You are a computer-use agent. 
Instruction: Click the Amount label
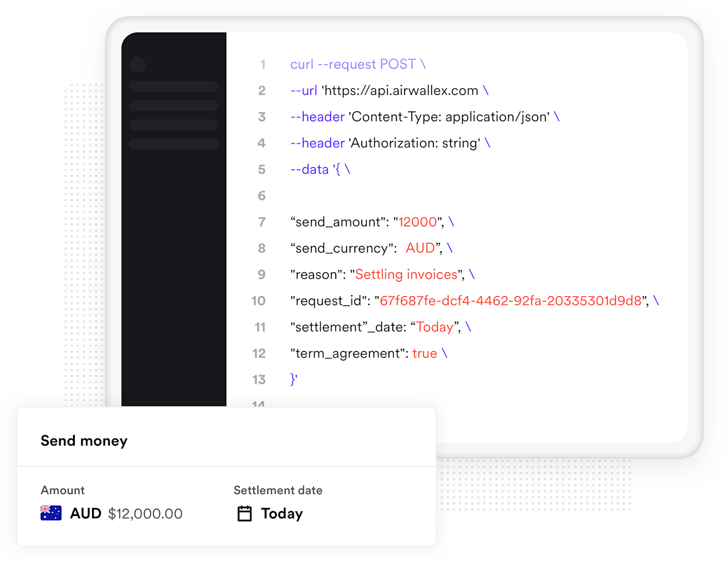tap(63, 490)
